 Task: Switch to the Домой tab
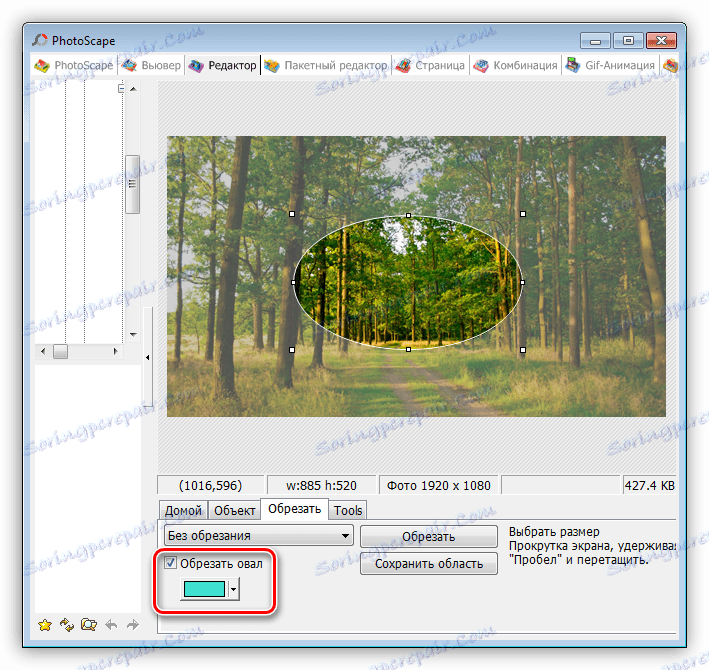[x=183, y=510]
